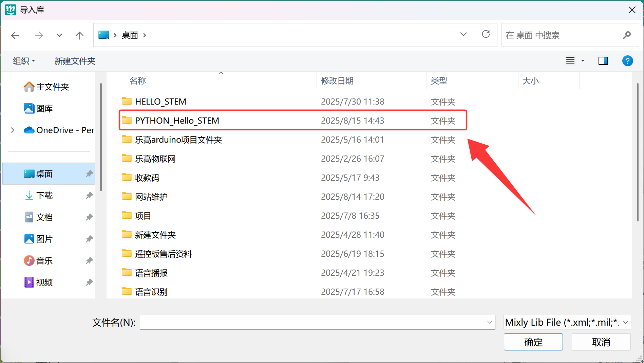Toggle pin for 音乐 sidebar item
This screenshot has height=363, width=644.
point(89,261)
